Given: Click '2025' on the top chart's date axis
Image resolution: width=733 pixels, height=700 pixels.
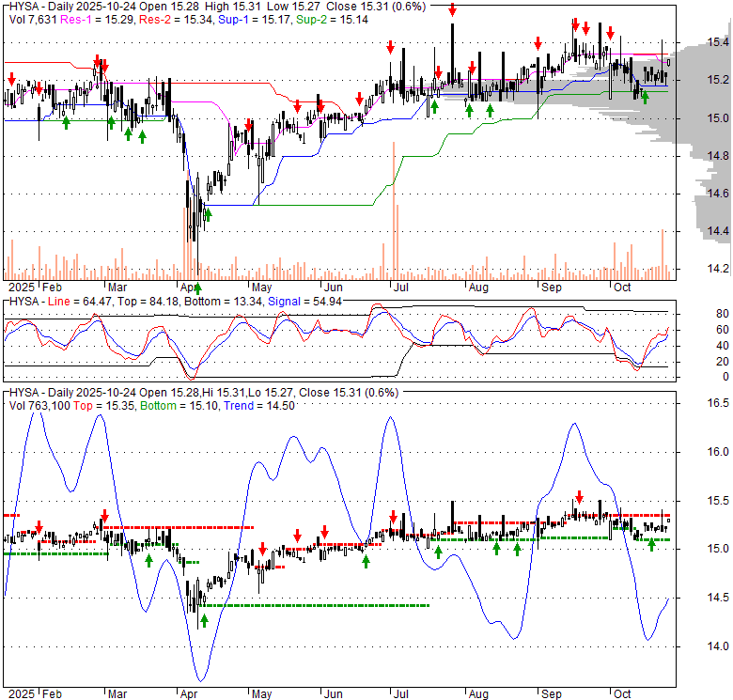Looking at the screenshot, I should pos(22,288).
